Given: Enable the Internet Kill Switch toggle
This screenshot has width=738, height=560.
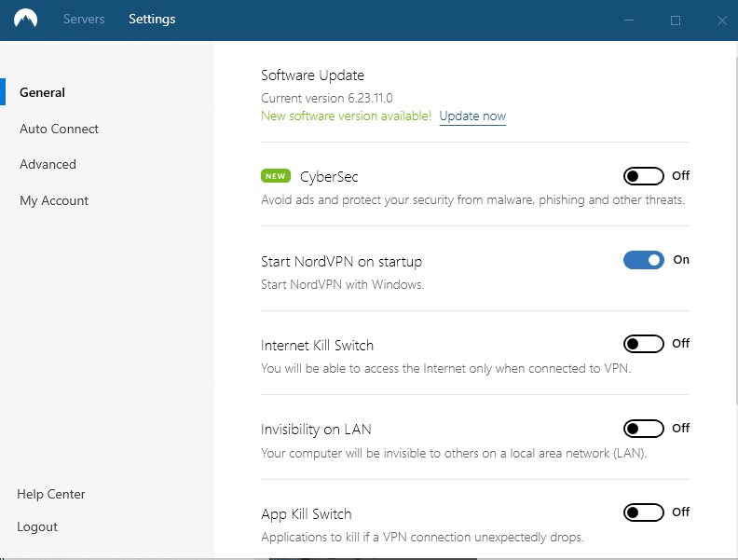Looking at the screenshot, I should point(643,344).
